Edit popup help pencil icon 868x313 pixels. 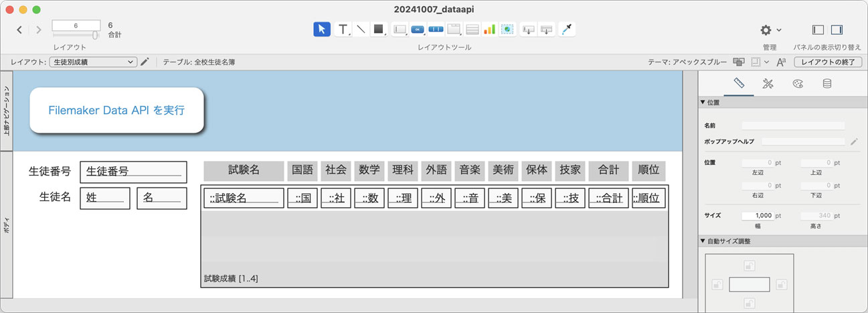point(854,141)
